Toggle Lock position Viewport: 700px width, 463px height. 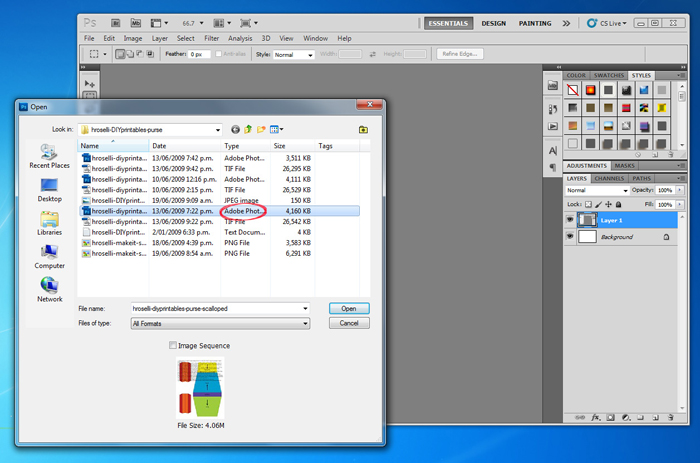(608, 204)
